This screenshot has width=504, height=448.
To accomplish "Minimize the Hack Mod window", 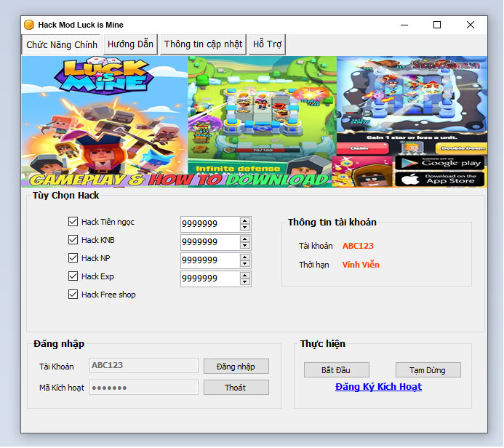I will click(404, 25).
